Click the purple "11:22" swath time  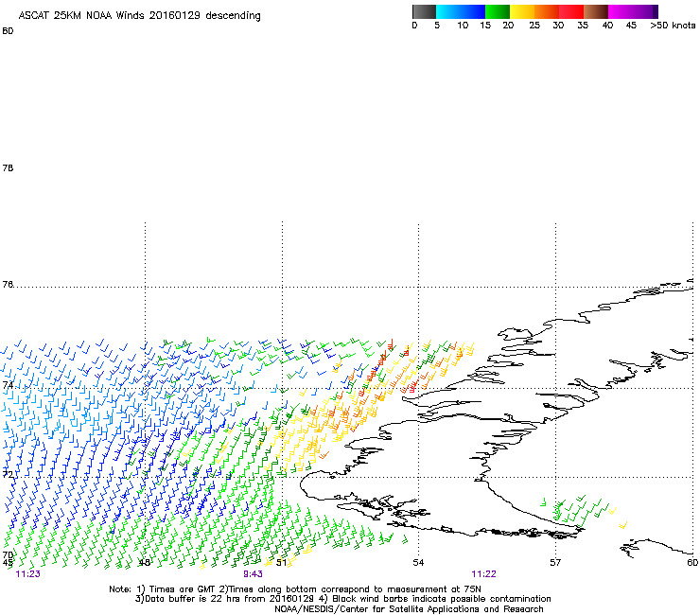[x=484, y=574]
